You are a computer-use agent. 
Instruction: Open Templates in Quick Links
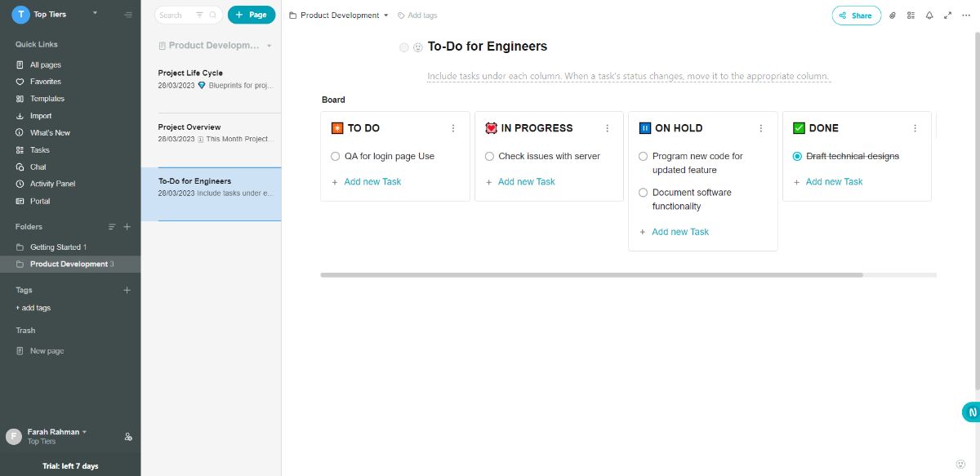point(47,99)
